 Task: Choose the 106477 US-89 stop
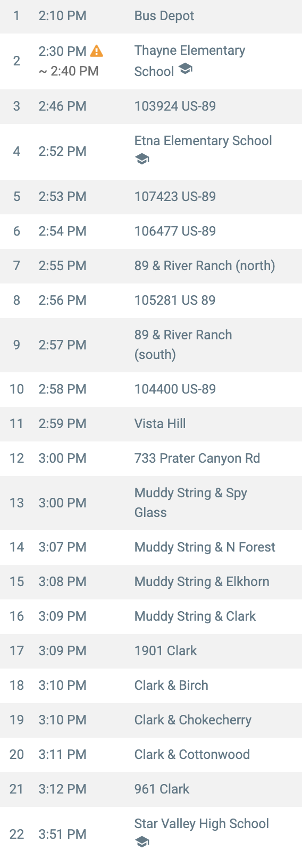coord(151,231)
